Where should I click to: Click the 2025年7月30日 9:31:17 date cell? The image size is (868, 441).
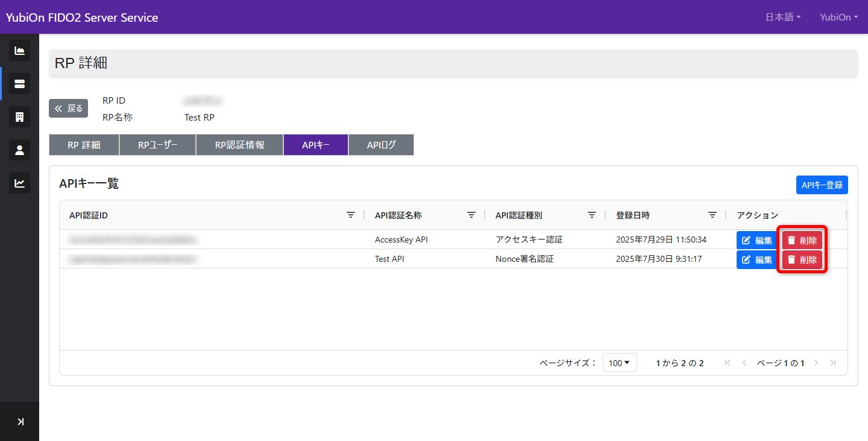click(x=659, y=259)
